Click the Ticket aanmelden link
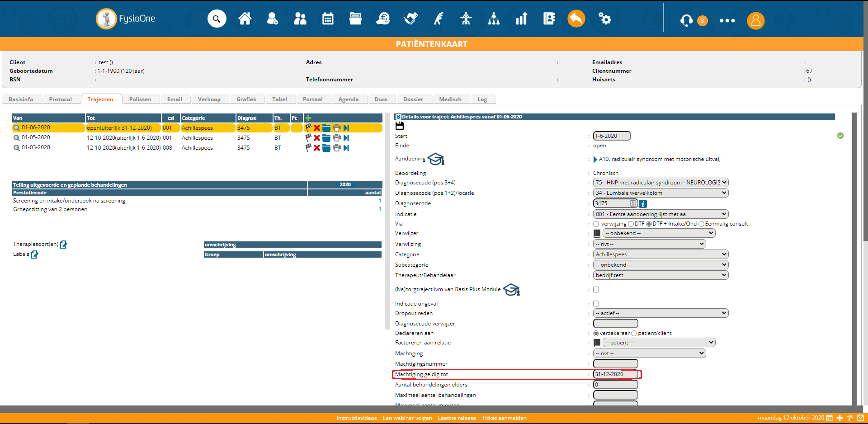Viewport: 868px width, 424px height. pos(504,418)
